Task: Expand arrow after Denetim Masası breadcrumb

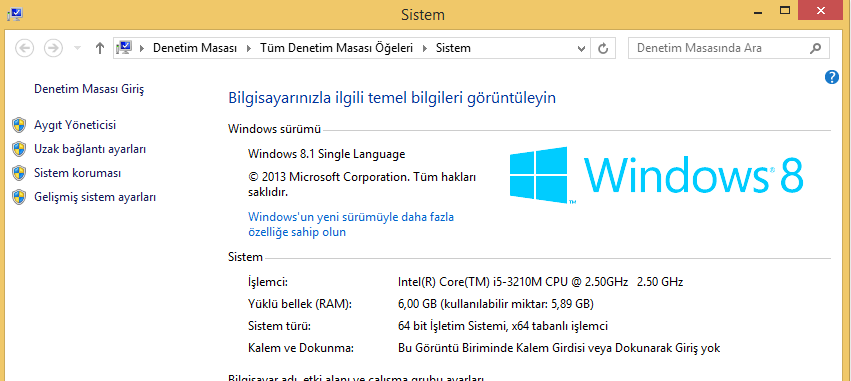Action: pyautogui.click(x=249, y=48)
